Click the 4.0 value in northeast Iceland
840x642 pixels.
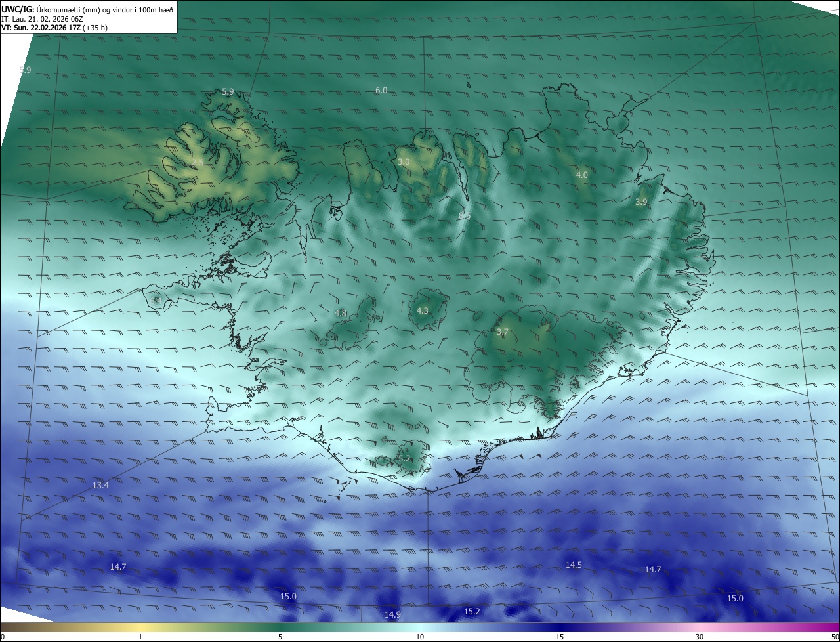(582, 175)
